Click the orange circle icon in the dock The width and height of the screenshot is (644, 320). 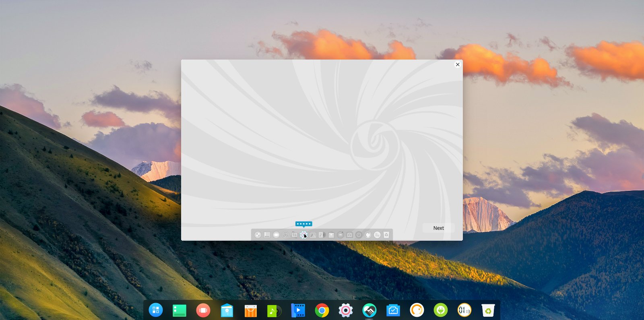[x=417, y=310]
